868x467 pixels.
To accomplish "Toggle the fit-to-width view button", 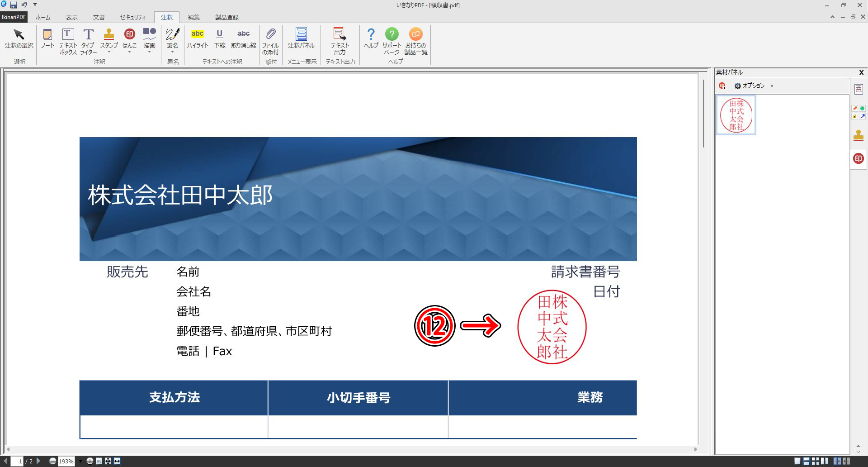I will pyautogui.click(x=117, y=461).
